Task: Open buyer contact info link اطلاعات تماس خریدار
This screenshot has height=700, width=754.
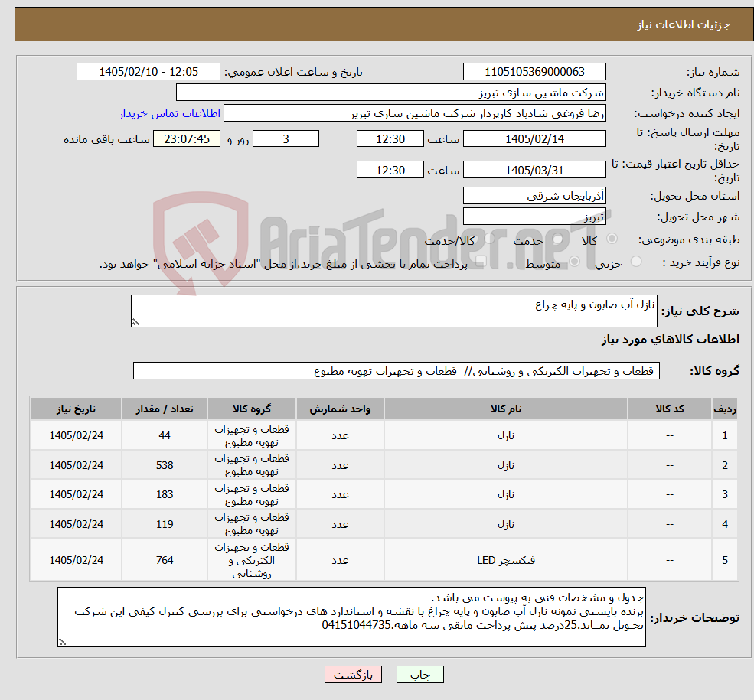Action: [x=170, y=113]
